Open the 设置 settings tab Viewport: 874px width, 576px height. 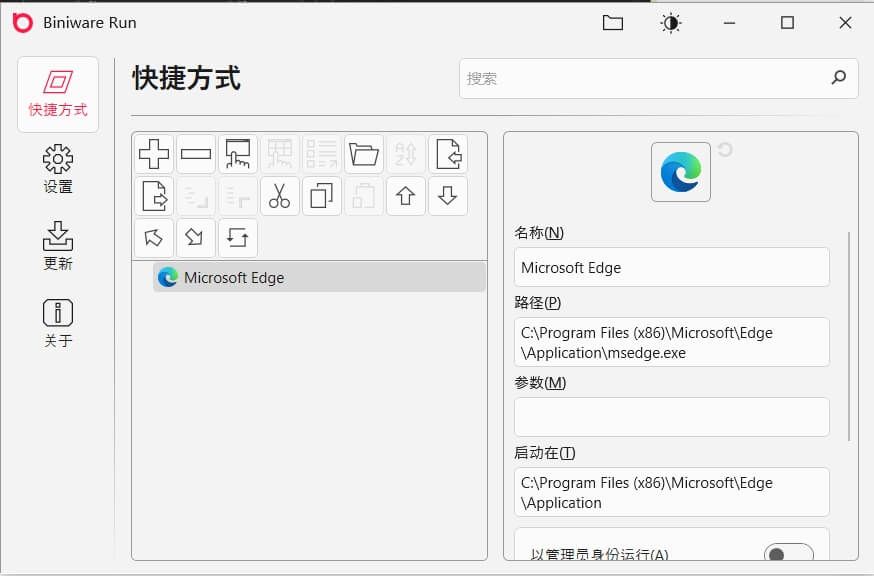click(x=58, y=169)
